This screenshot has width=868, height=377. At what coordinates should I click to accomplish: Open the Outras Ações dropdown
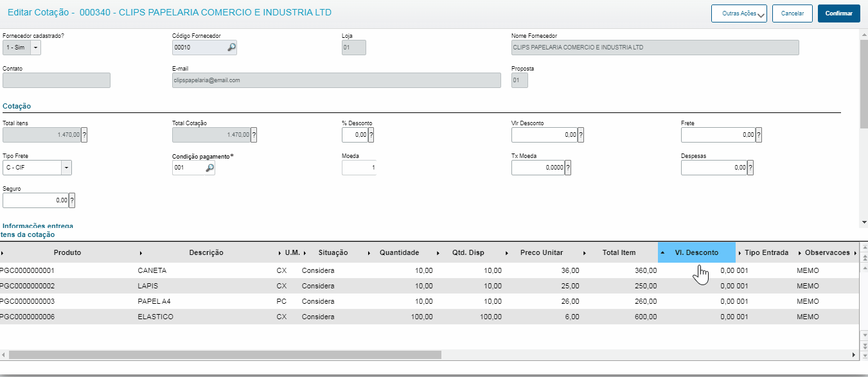(740, 13)
